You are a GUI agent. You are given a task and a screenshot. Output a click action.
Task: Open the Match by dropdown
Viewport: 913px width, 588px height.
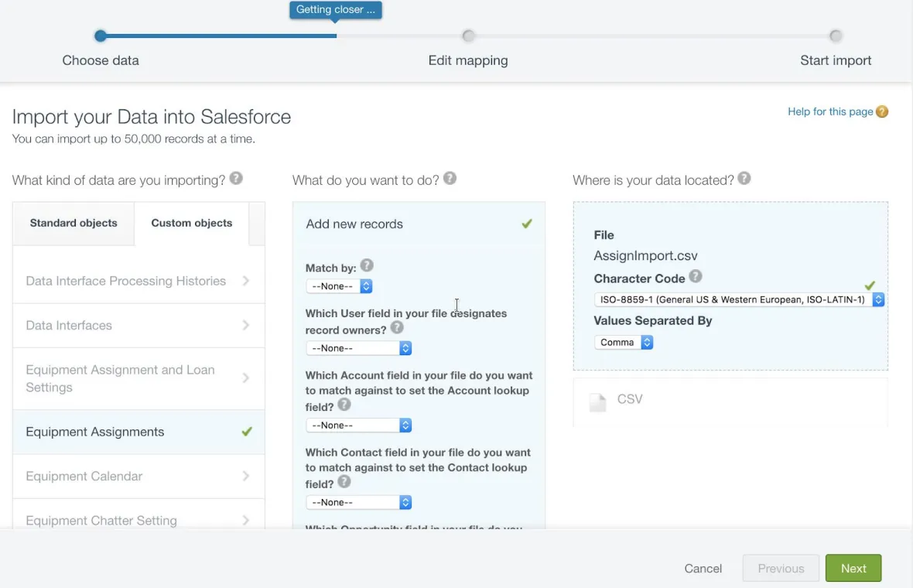point(339,285)
